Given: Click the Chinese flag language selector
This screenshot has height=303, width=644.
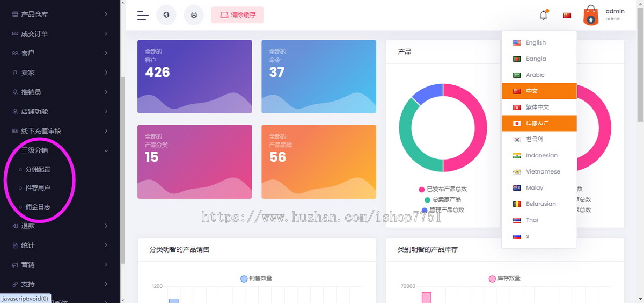Looking at the screenshot, I should tap(567, 15).
